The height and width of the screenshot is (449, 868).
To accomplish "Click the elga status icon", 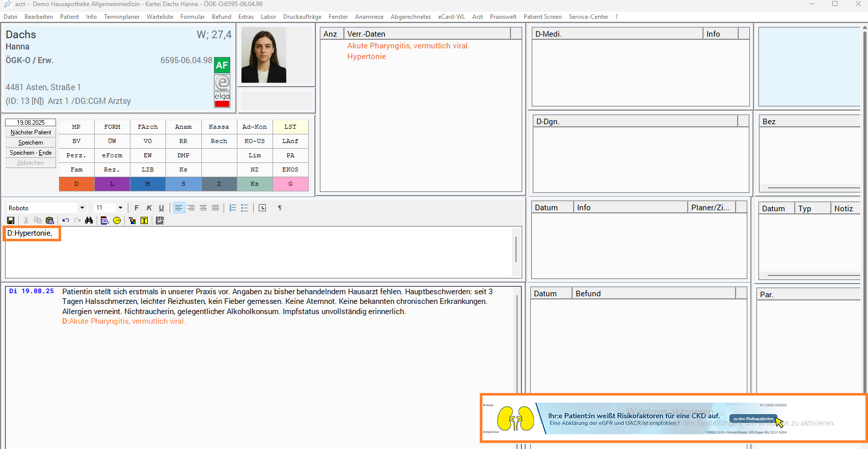I will click(x=222, y=100).
